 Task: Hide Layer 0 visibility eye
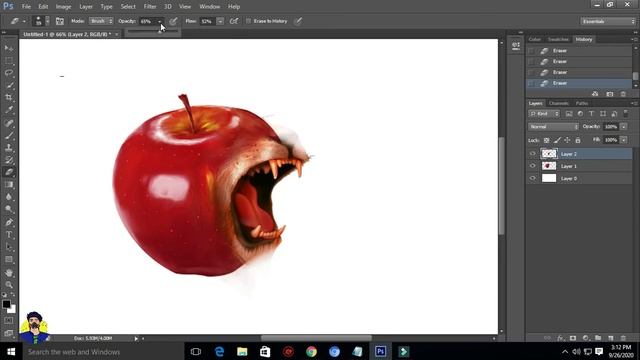[532, 178]
